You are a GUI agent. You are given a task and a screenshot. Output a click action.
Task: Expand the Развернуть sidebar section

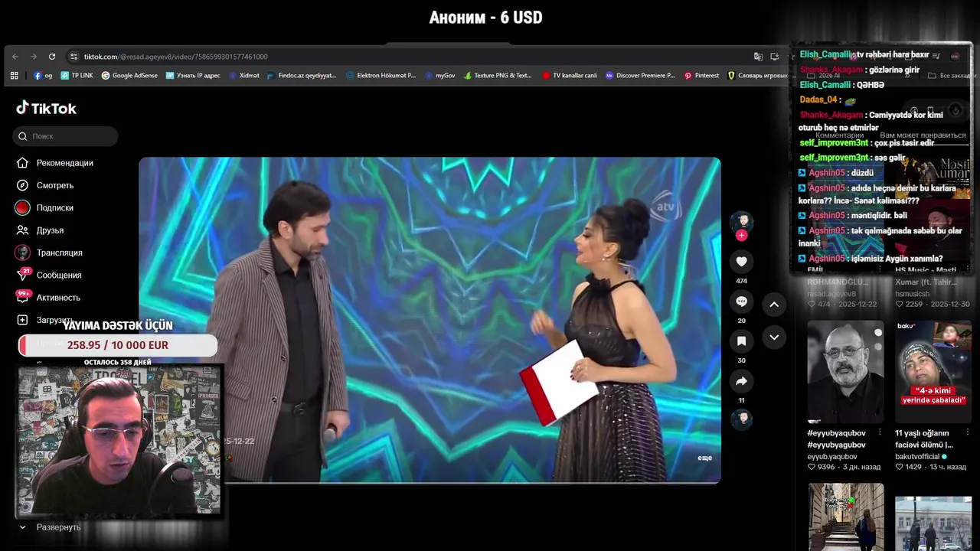49,527
